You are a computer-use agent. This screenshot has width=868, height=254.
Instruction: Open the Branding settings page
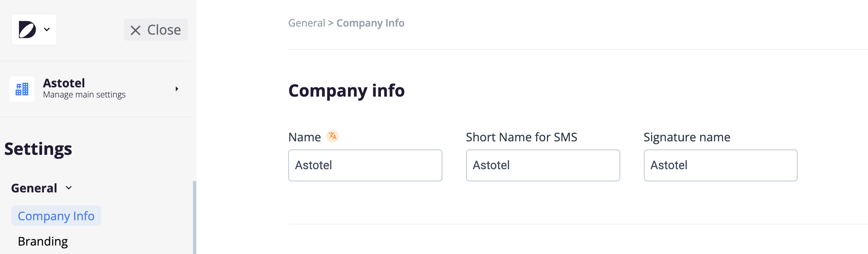tap(43, 241)
